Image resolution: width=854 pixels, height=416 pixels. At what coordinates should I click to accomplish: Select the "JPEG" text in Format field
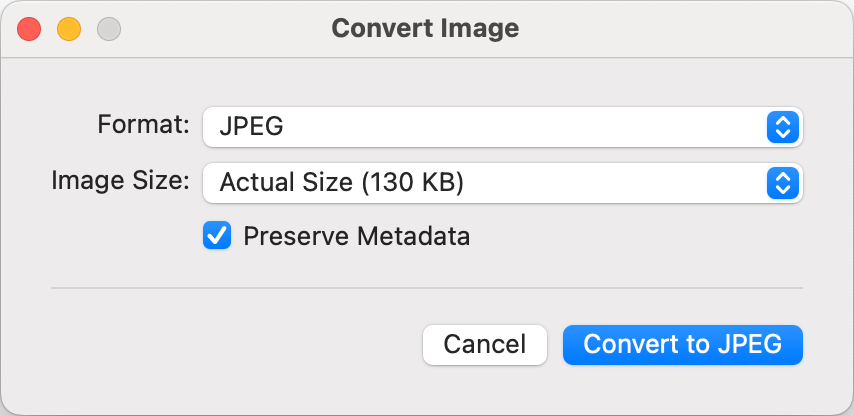tap(251, 127)
